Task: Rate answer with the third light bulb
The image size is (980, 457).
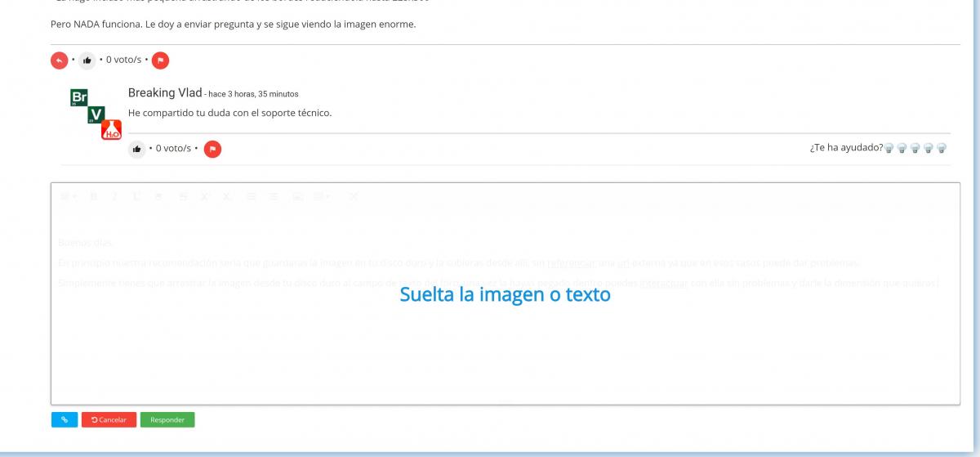Action: [915, 149]
